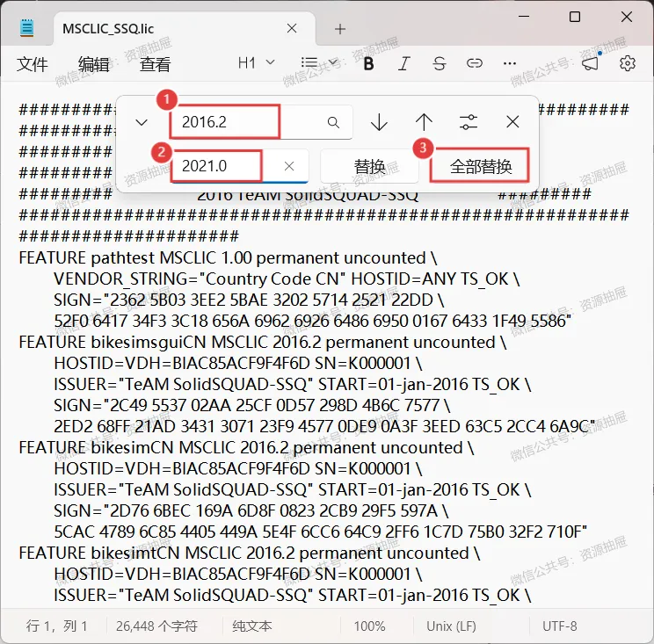Open search options sliders icon

[468, 122]
